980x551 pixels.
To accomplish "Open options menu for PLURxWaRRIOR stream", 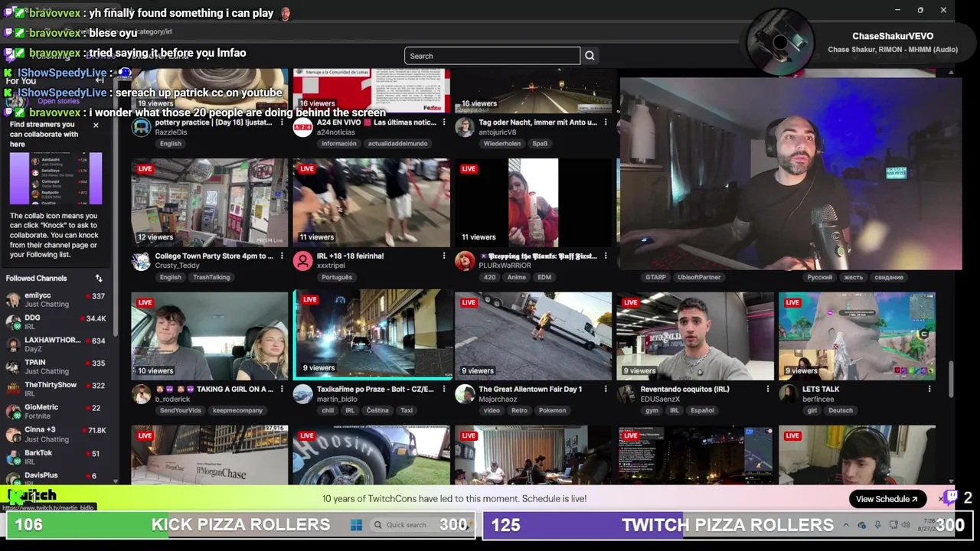I will point(606,256).
